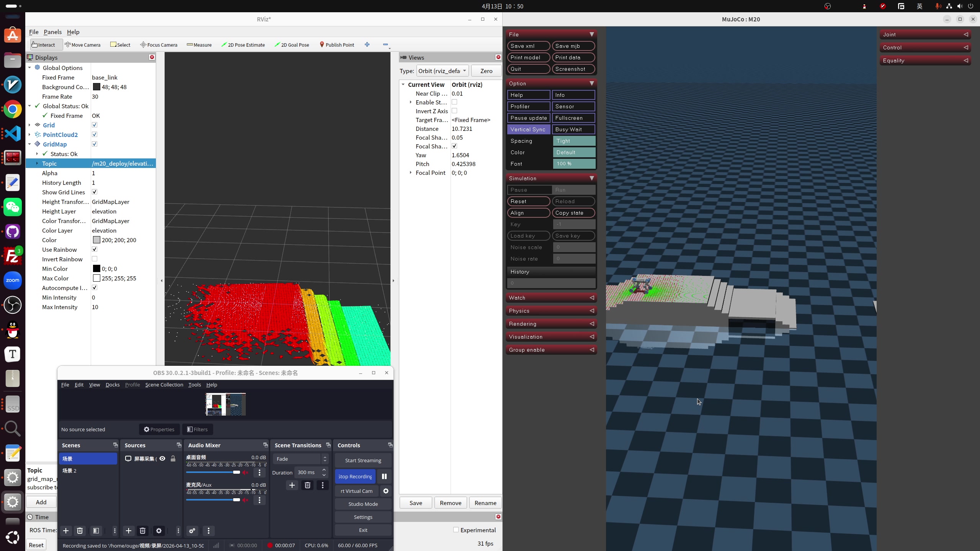Click the GridMap Color swatch 200;200;200
This screenshot has height=551, width=980.
(96, 240)
